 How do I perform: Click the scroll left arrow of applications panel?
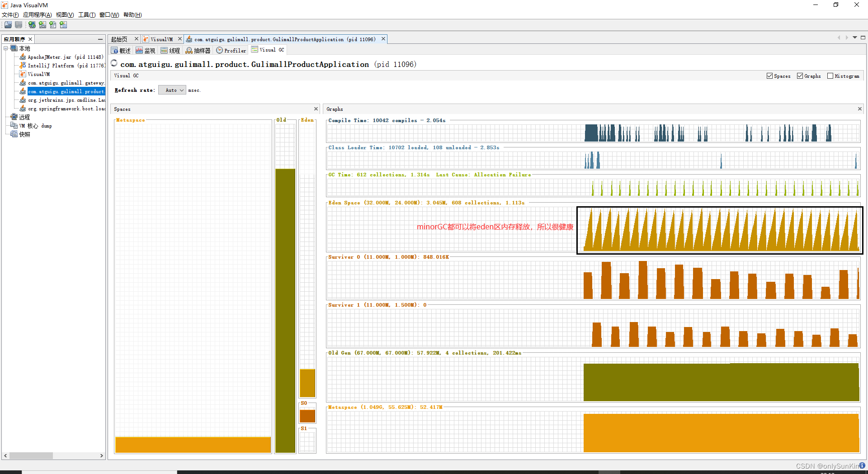pyautogui.click(x=5, y=455)
